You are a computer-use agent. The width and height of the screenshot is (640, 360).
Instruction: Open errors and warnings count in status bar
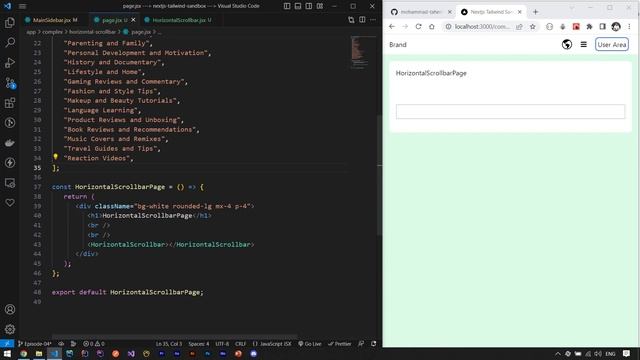[94, 344]
